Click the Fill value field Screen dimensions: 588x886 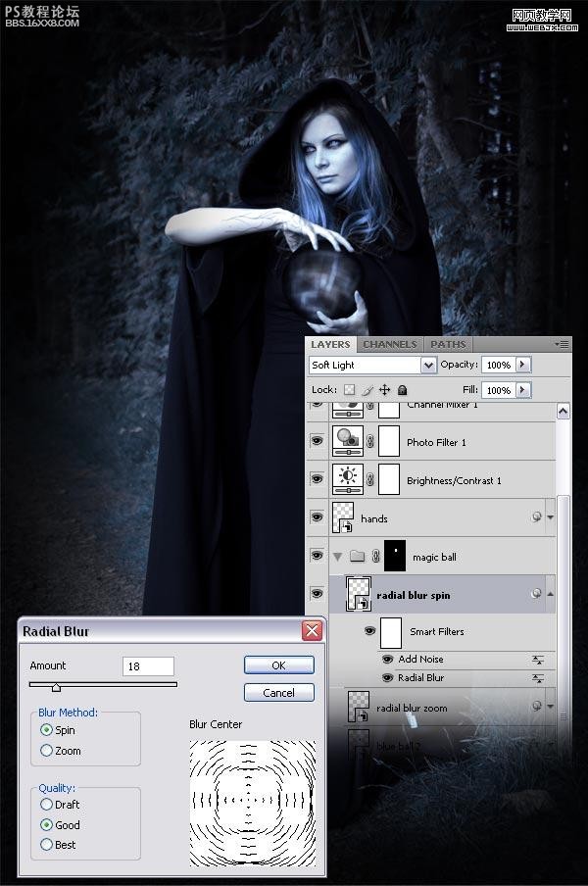tap(499, 390)
